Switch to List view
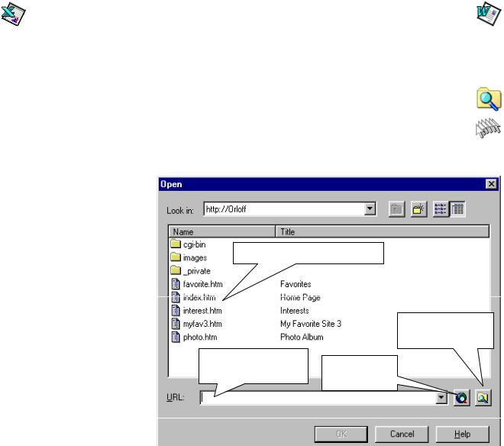The width and height of the screenshot is (504, 446). coord(441,209)
